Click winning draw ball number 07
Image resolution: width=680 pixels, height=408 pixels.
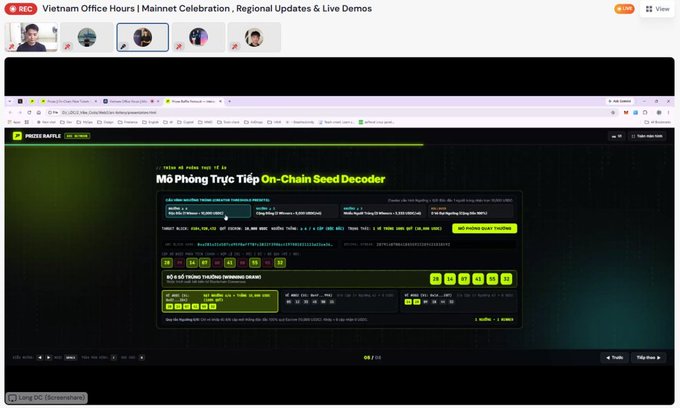coord(464,279)
